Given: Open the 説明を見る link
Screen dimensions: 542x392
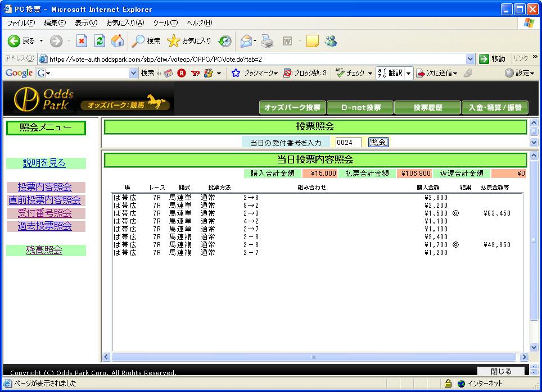Looking at the screenshot, I should (44, 163).
